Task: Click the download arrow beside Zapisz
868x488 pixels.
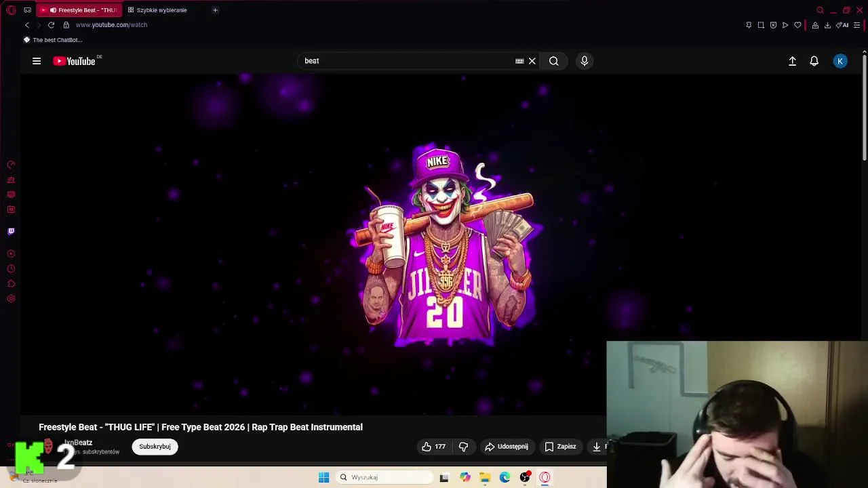Action: pyautogui.click(x=597, y=447)
